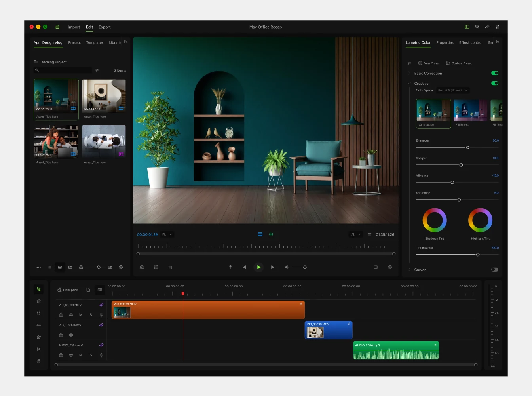Toggle visibility of the AUDIO_2384.mp3 track

(x=71, y=355)
